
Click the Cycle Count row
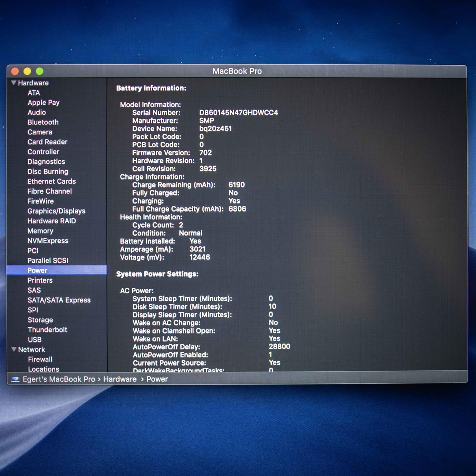coord(157,225)
